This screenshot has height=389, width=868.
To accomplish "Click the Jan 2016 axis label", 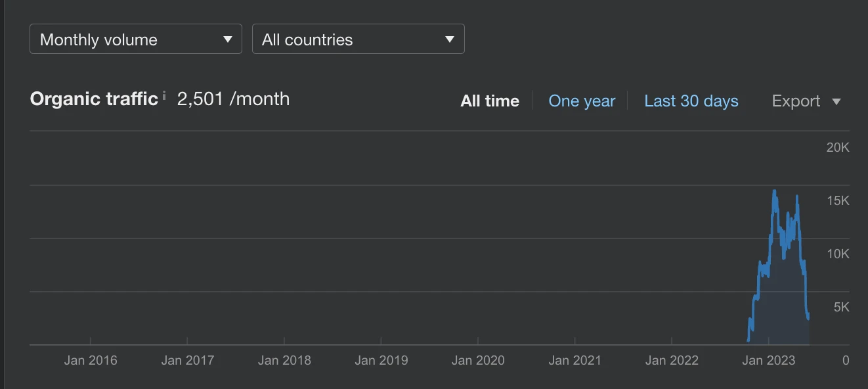I will click(x=91, y=360).
